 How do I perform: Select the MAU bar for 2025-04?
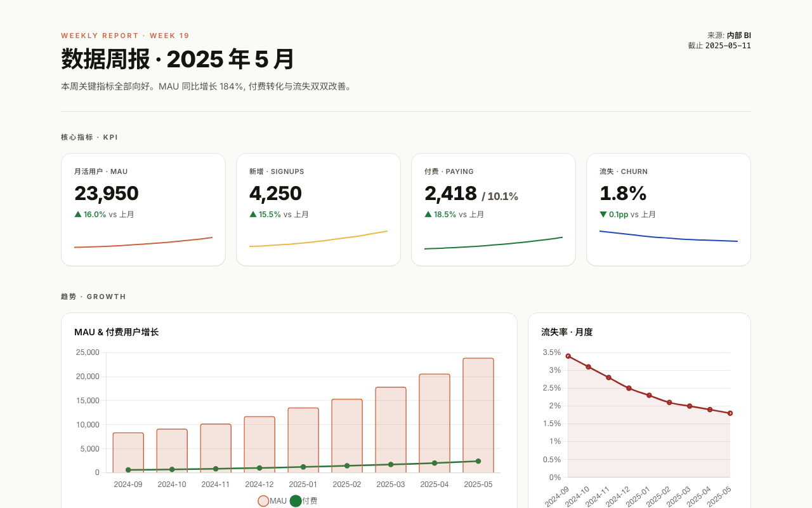[x=435, y=423]
